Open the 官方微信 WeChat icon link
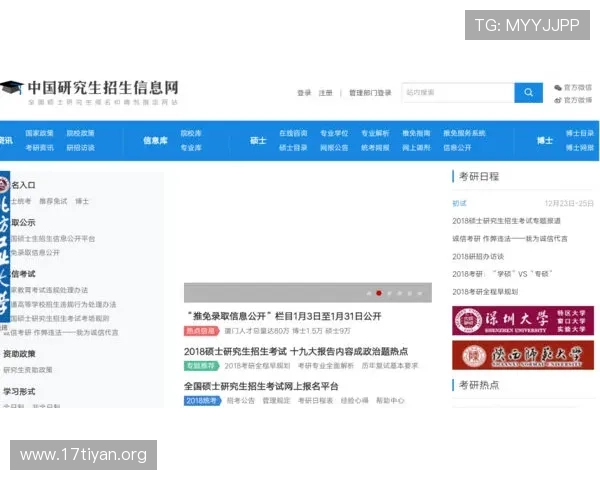 (x=573, y=88)
